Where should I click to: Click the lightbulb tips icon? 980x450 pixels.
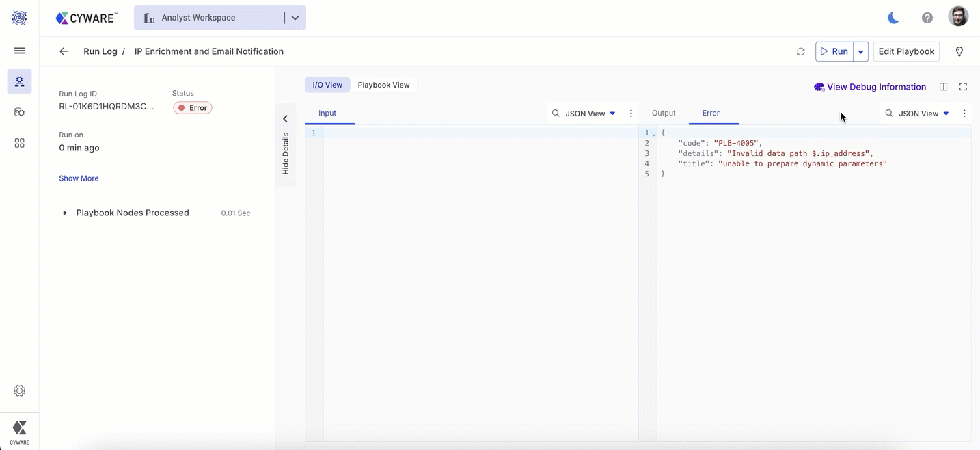[959, 52]
